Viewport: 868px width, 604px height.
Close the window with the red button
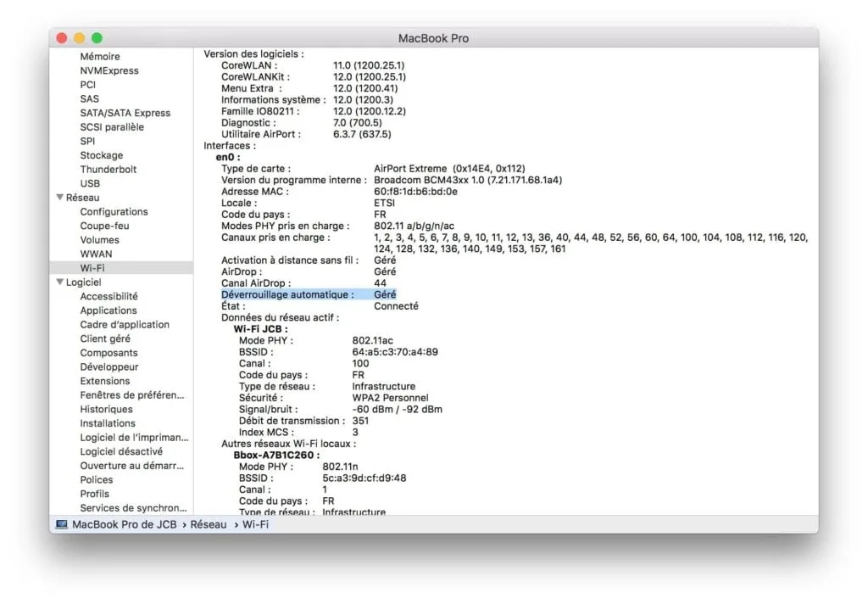tap(61, 37)
